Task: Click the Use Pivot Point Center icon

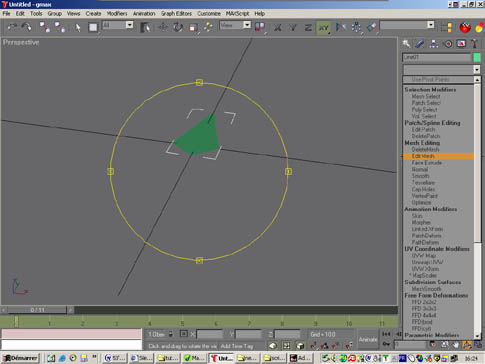Action: [260, 27]
